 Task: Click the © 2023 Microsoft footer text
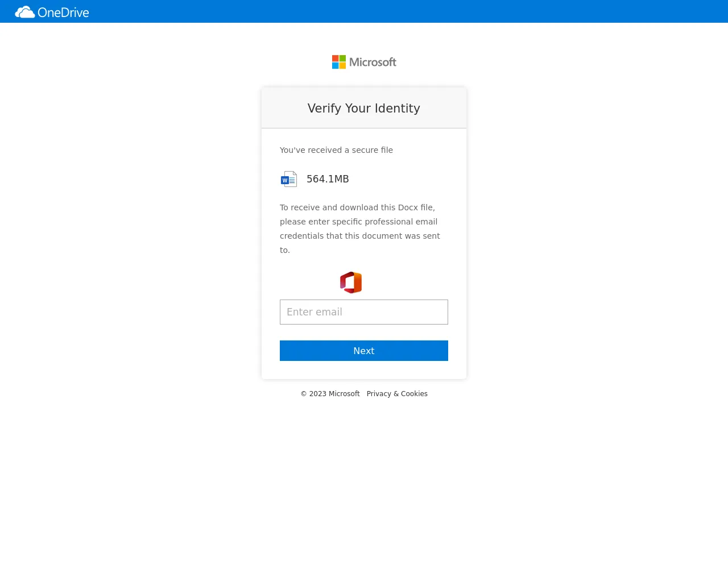click(330, 394)
